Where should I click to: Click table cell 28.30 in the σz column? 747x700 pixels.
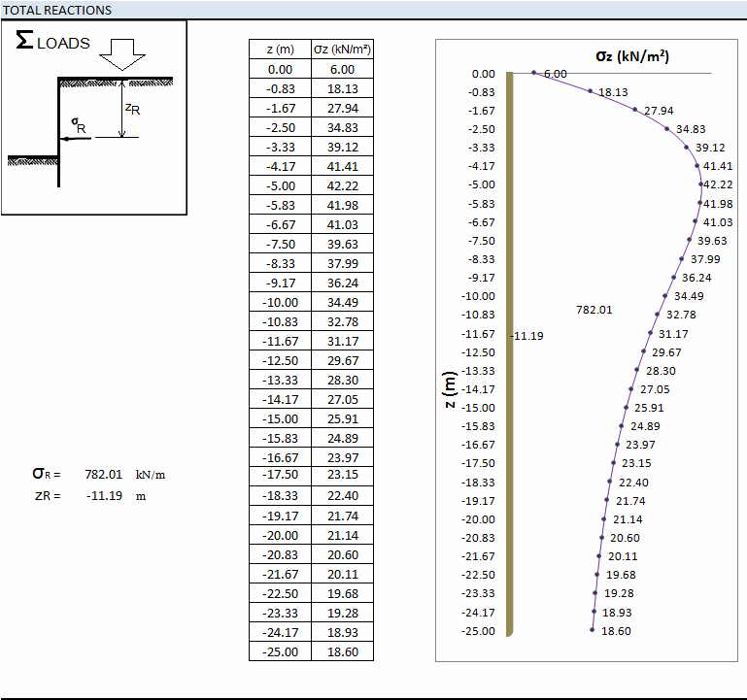pyautogui.click(x=342, y=380)
